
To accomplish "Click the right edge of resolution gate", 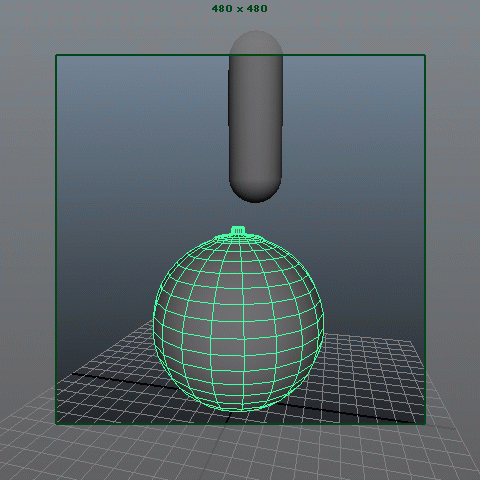I will (x=425, y=239).
